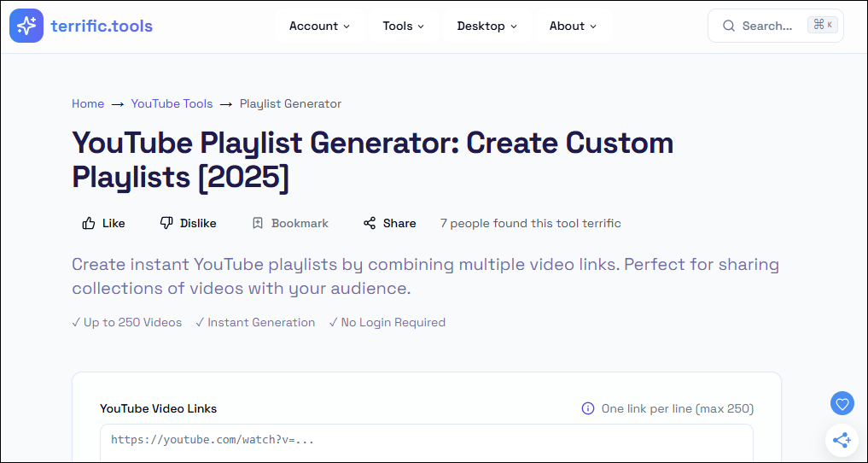Image resolution: width=868 pixels, height=463 pixels.
Task: Click the terrific.tools sparkle logo icon
Action: pos(26,26)
